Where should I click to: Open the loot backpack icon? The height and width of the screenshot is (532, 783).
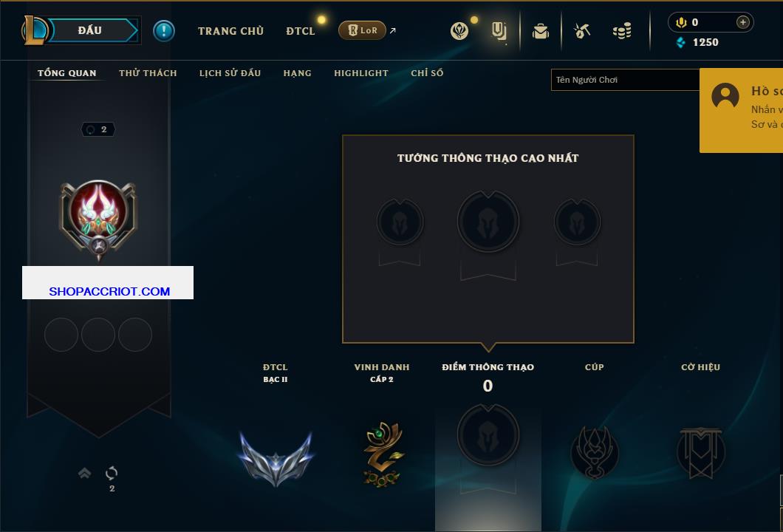coord(540,31)
